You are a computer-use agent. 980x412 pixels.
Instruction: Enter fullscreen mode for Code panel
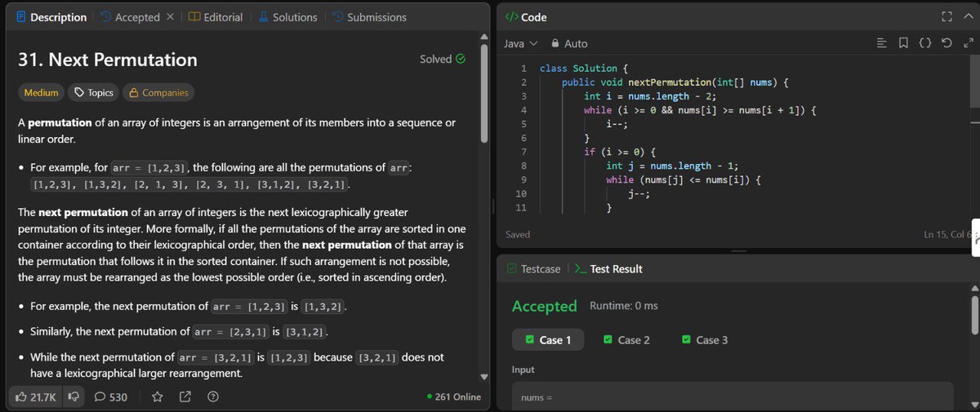point(947,17)
